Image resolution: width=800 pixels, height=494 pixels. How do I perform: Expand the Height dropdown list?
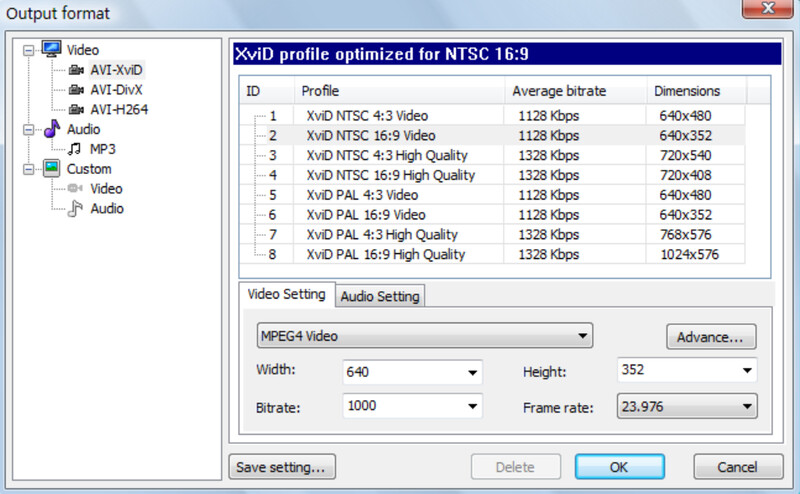(x=746, y=371)
